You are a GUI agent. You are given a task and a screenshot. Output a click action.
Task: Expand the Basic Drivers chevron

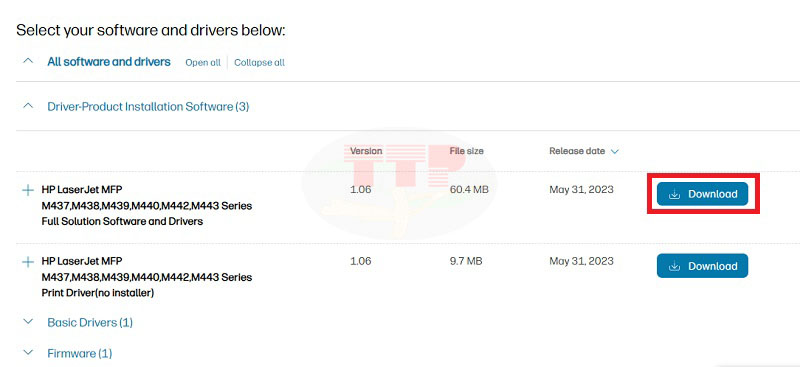pyautogui.click(x=29, y=322)
